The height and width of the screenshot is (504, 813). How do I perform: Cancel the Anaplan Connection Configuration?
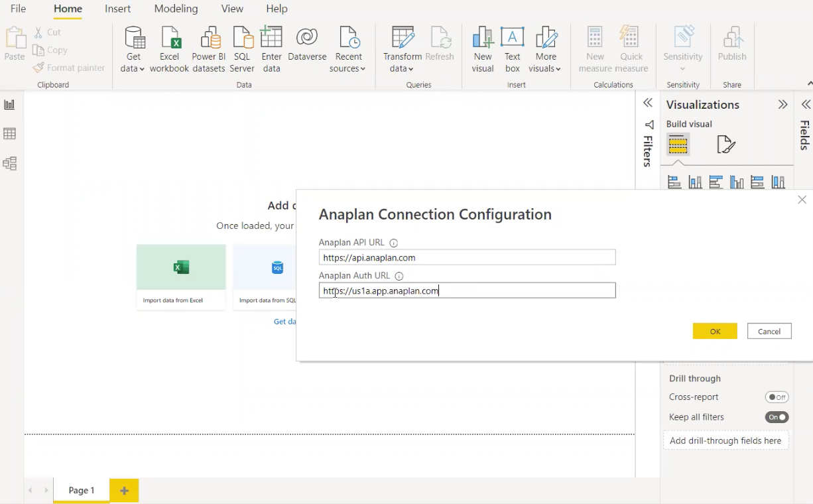tap(769, 331)
